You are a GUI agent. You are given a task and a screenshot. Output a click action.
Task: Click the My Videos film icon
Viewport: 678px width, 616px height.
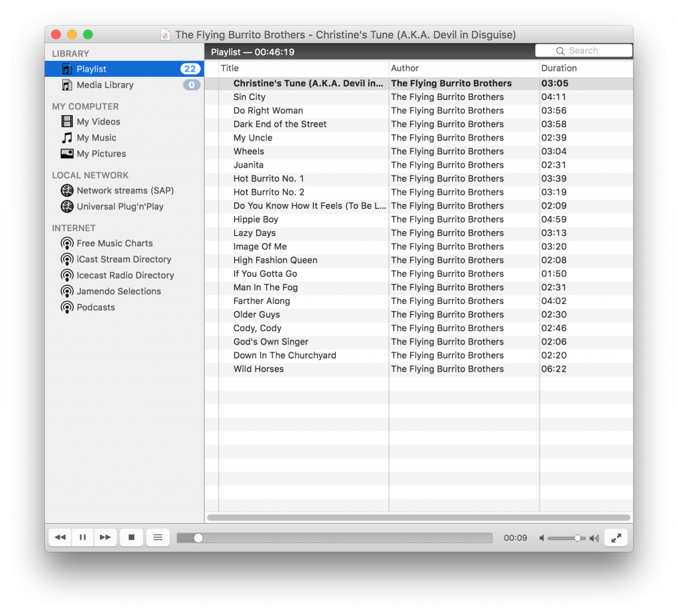[x=67, y=122]
